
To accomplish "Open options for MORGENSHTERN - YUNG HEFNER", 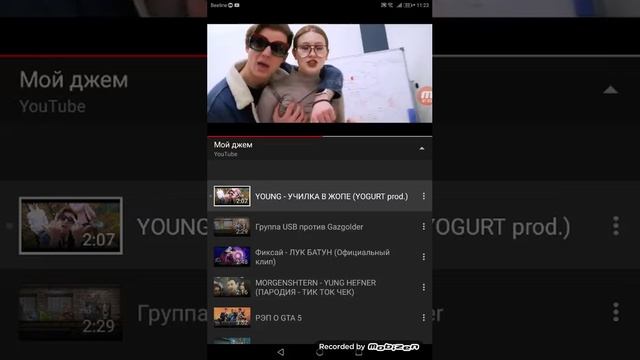I will (x=424, y=287).
